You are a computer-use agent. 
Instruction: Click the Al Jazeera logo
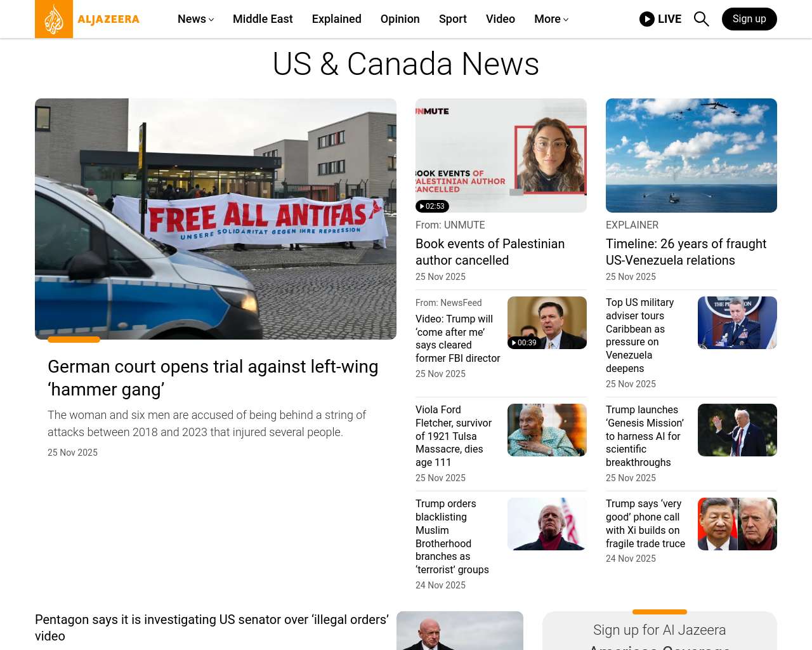pyautogui.click(x=88, y=19)
